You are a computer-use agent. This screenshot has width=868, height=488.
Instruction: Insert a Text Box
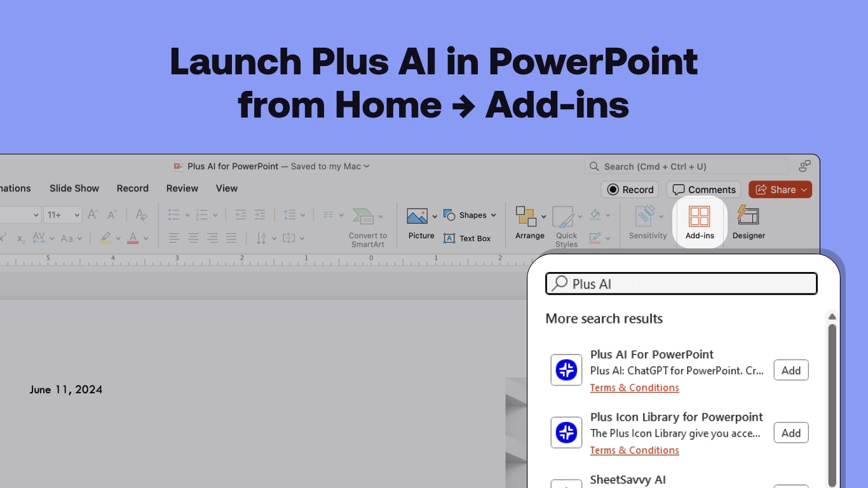pyautogui.click(x=467, y=238)
